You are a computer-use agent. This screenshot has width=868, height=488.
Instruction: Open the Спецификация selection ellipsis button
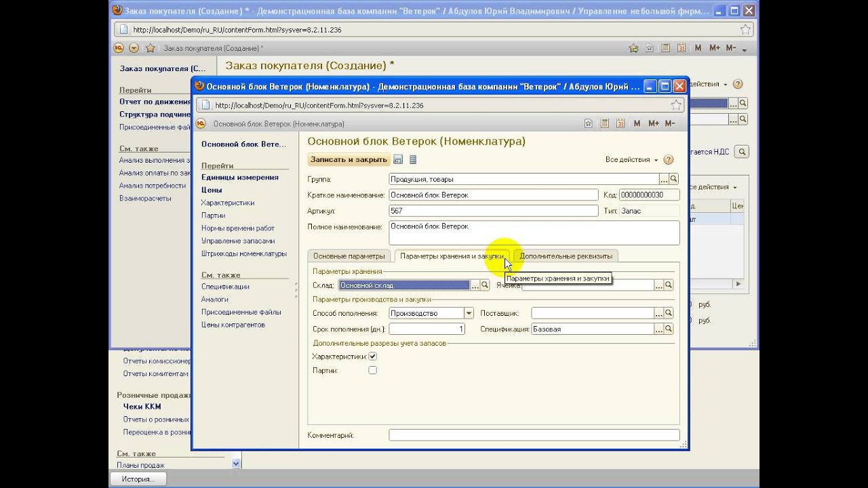click(658, 329)
